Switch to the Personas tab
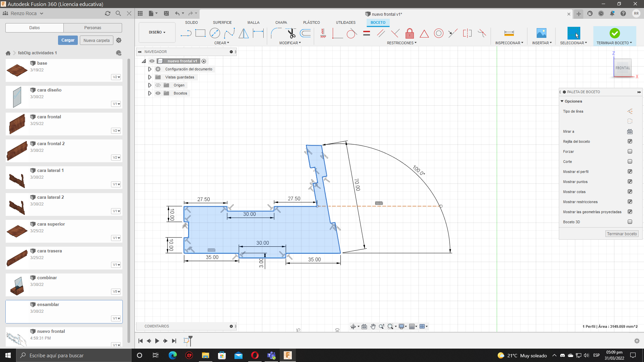Image resolution: width=644 pixels, height=362 pixels. 93,28
